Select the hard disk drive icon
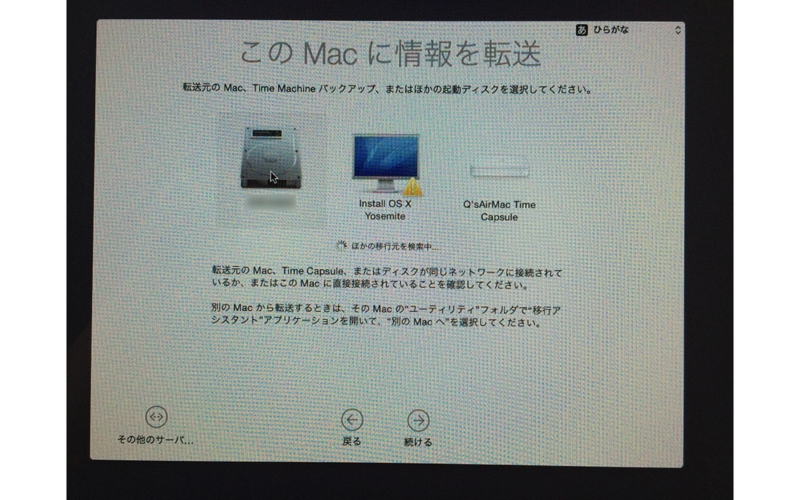800x500 pixels. pyautogui.click(x=270, y=158)
